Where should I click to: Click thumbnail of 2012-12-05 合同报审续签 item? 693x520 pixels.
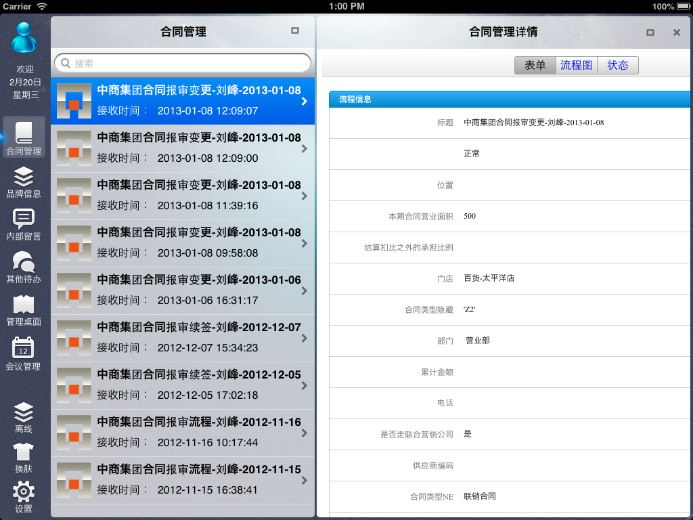[74, 385]
